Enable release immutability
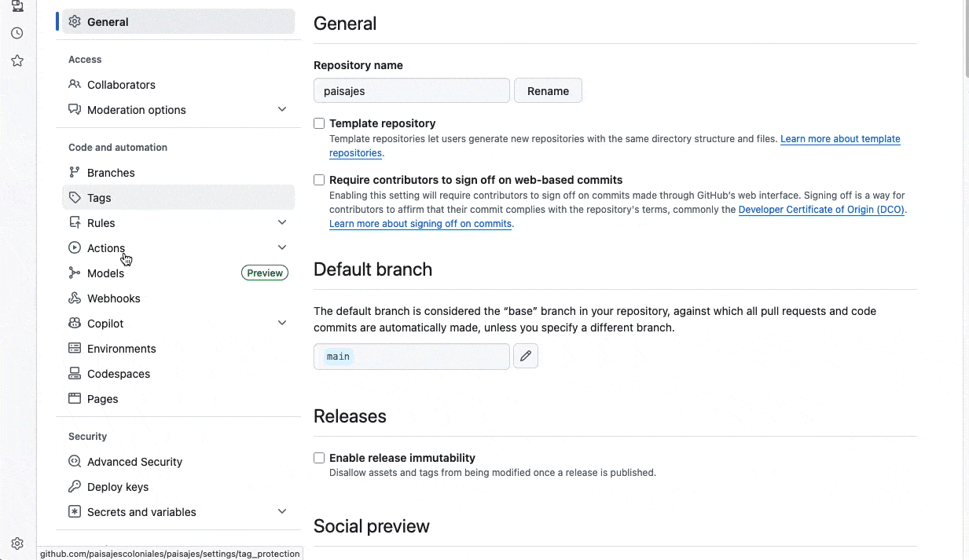The width and height of the screenshot is (969, 560). pyautogui.click(x=319, y=457)
